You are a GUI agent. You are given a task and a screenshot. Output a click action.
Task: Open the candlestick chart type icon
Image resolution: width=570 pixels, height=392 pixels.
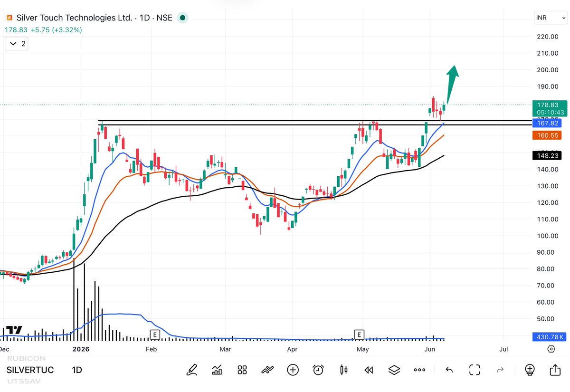coord(344,370)
